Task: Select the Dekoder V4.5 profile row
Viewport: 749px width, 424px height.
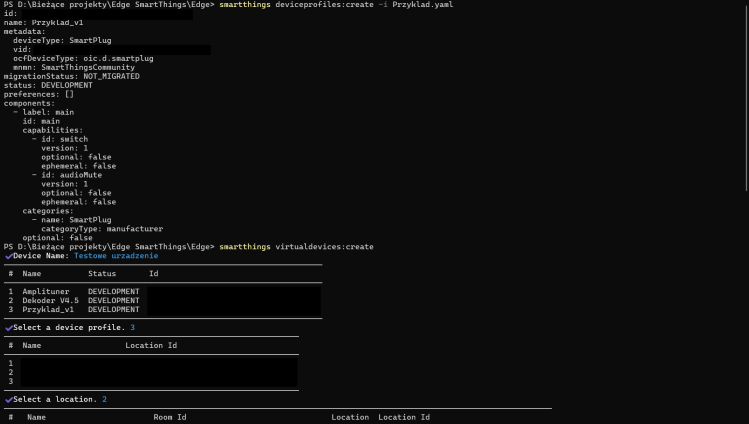Action: (x=50, y=301)
